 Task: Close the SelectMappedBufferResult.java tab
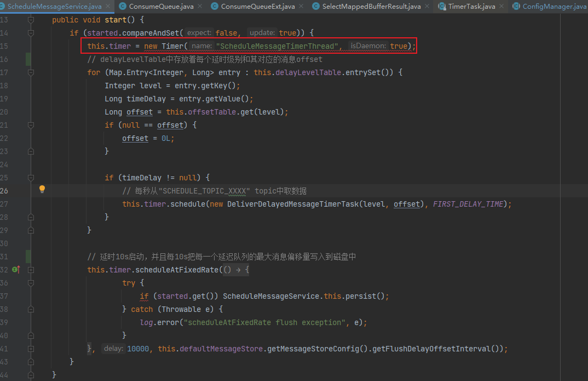tap(427, 7)
